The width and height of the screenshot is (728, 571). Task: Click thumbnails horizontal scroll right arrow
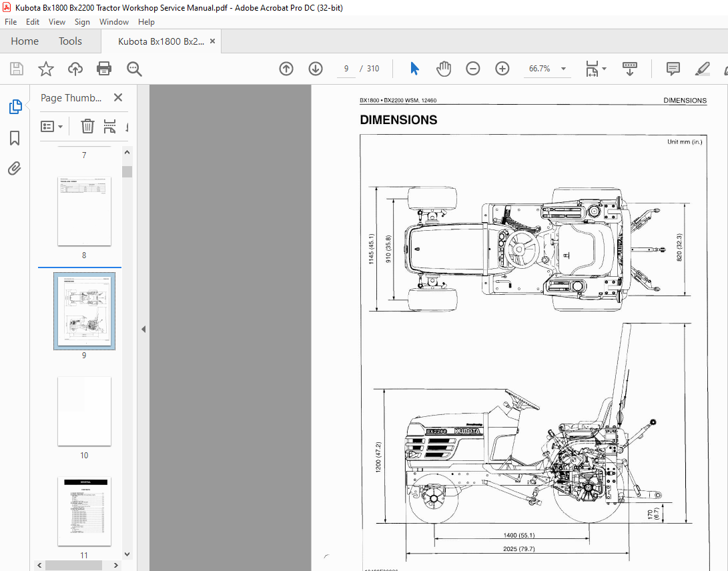(x=116, y=565)
